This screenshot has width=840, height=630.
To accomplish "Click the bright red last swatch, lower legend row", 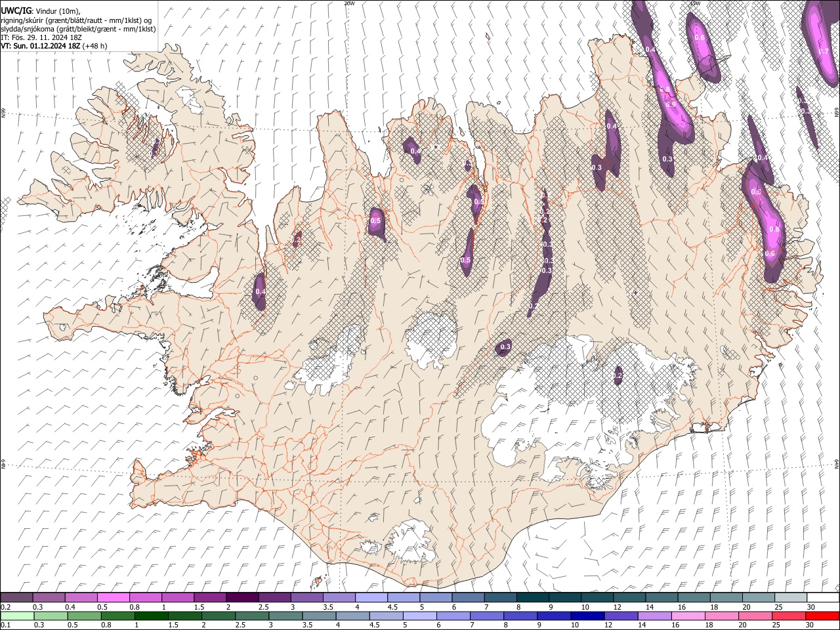I will click(x=823, y=616).
